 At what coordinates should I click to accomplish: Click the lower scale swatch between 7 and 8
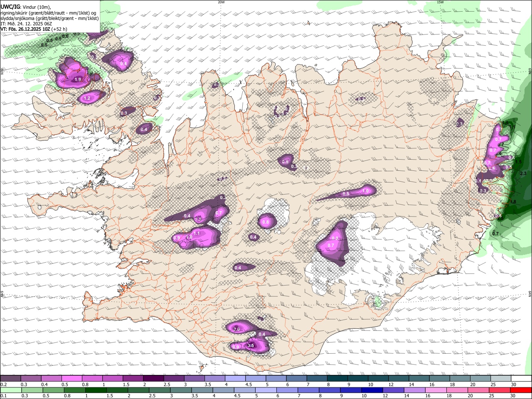click(308, 390)
